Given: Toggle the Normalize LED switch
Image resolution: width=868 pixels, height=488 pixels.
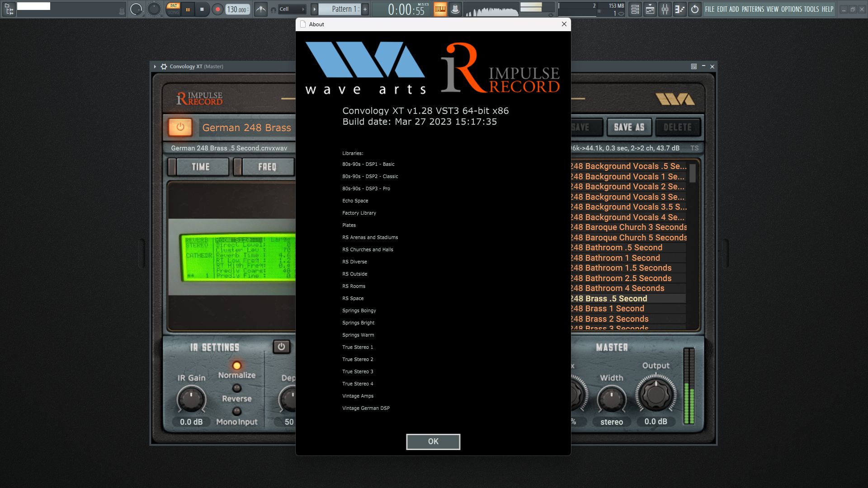Looking at the screenshot, I should [x=236, y=366].
